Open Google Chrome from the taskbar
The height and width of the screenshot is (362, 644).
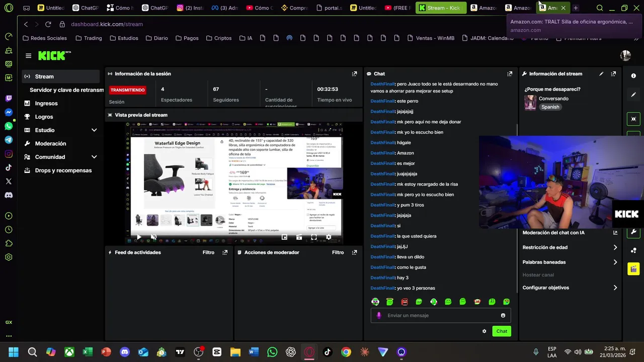346,352
